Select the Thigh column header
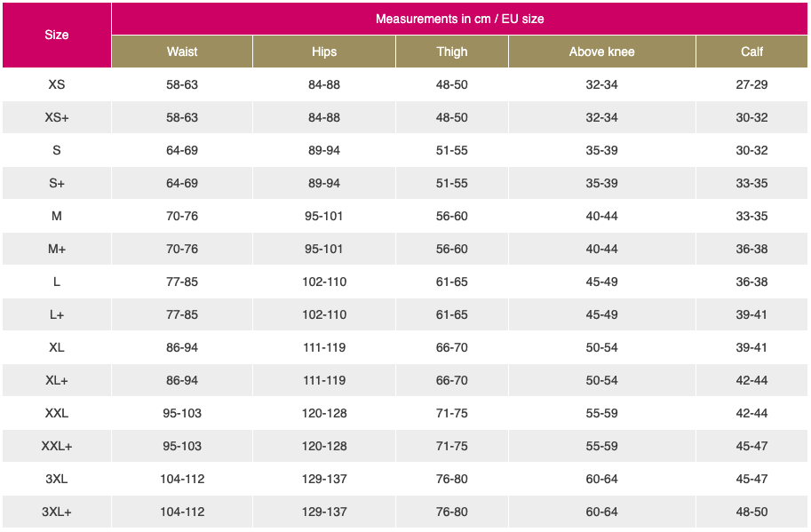 [x=451, y=52]
